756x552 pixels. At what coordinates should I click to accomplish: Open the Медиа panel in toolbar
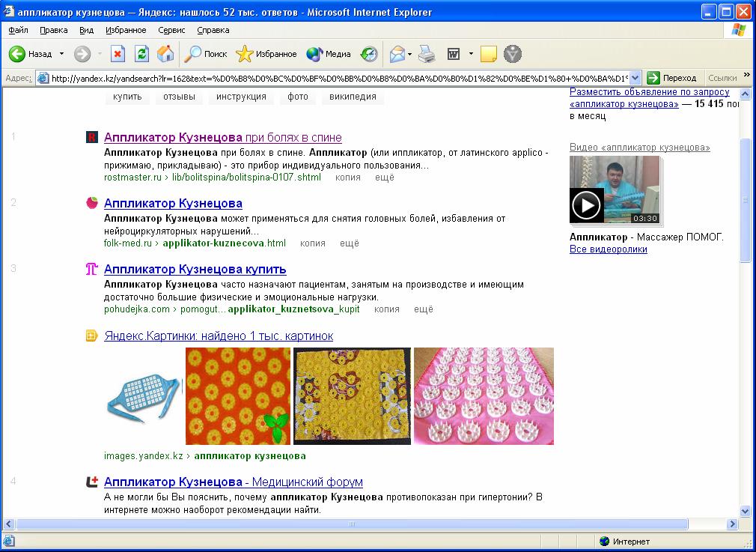point(329,54)
